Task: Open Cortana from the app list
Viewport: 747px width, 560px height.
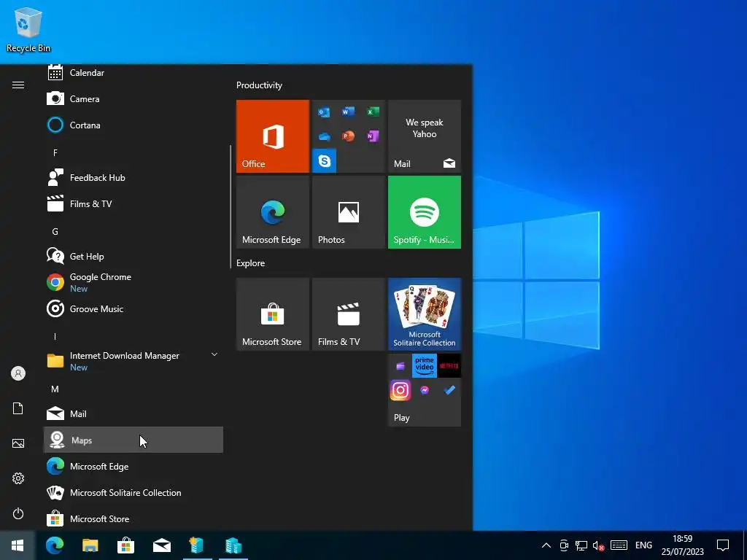Action: pyautogui.click(x=133, y=125)
